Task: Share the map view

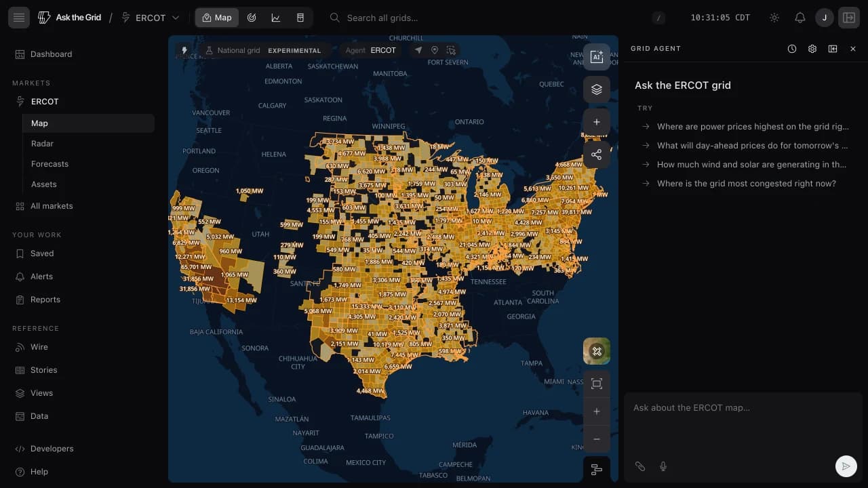Action: pos(597,155)
